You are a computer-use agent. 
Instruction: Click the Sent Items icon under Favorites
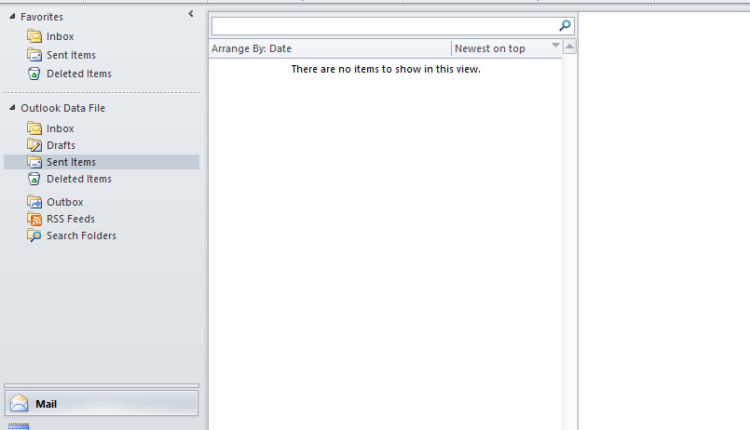[x=35, y=55]
